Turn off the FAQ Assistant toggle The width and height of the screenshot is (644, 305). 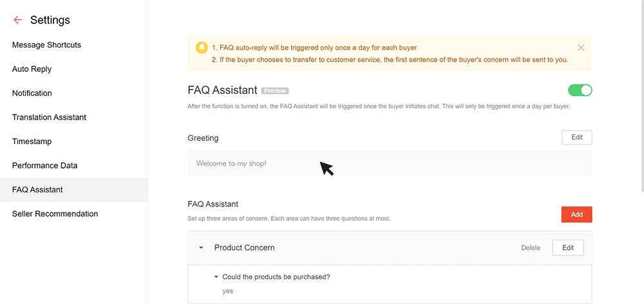[x=580, y=90]
